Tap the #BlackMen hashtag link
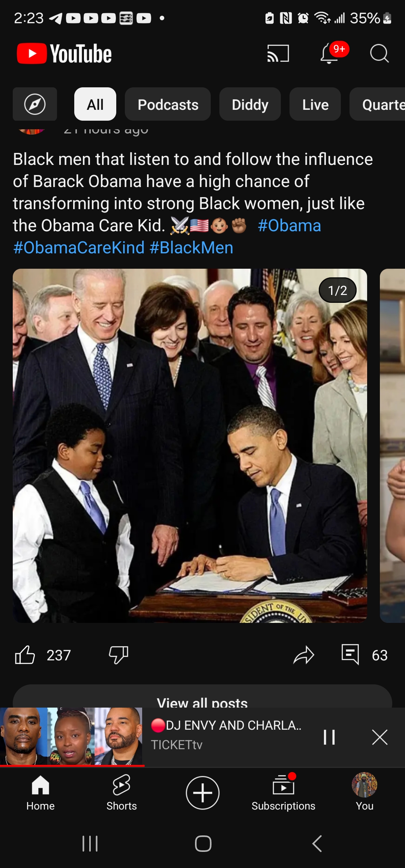This screenshot has width=405, height=868. [191, 248]
